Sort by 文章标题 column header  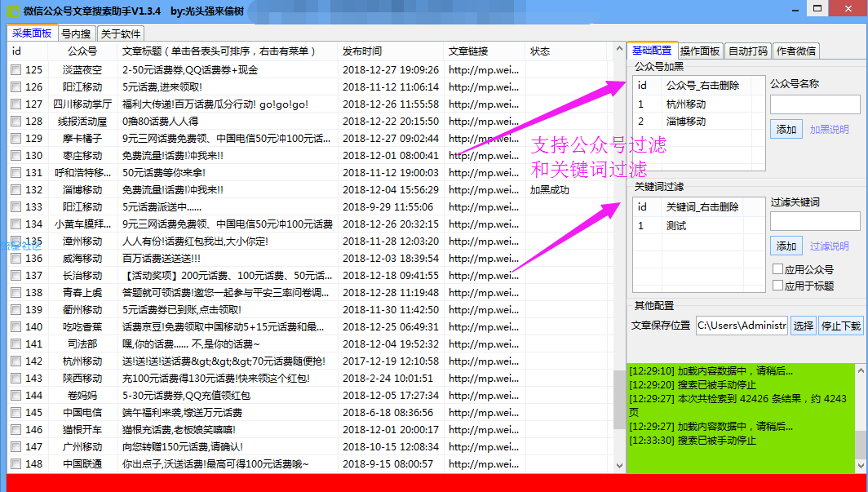(228, 51)
